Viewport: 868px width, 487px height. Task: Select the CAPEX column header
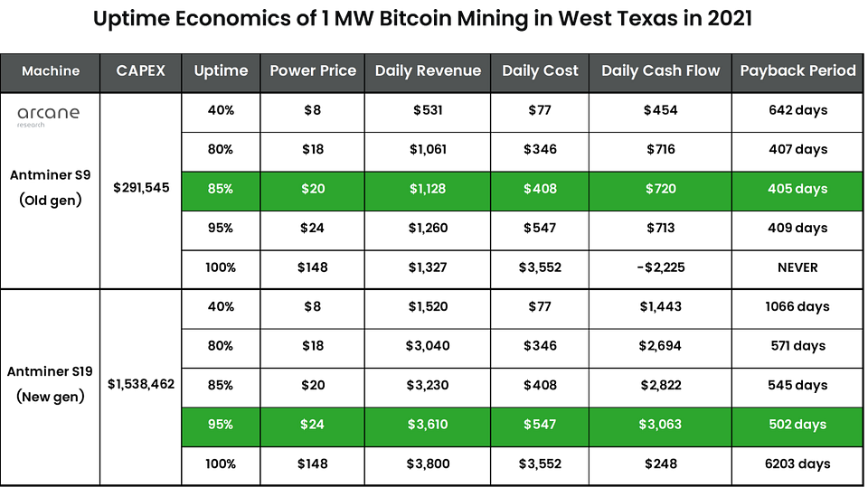click(x=141, y=72)
